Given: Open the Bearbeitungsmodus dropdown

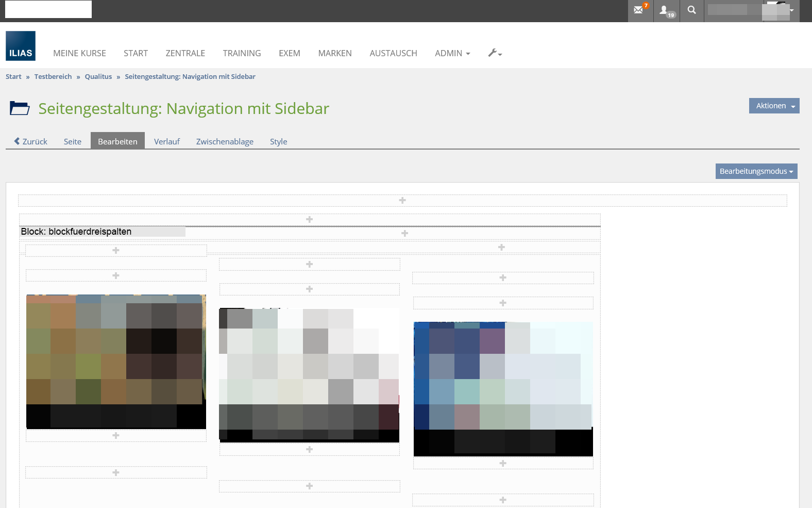Looking at the screenshot, I should pos(756,171).
